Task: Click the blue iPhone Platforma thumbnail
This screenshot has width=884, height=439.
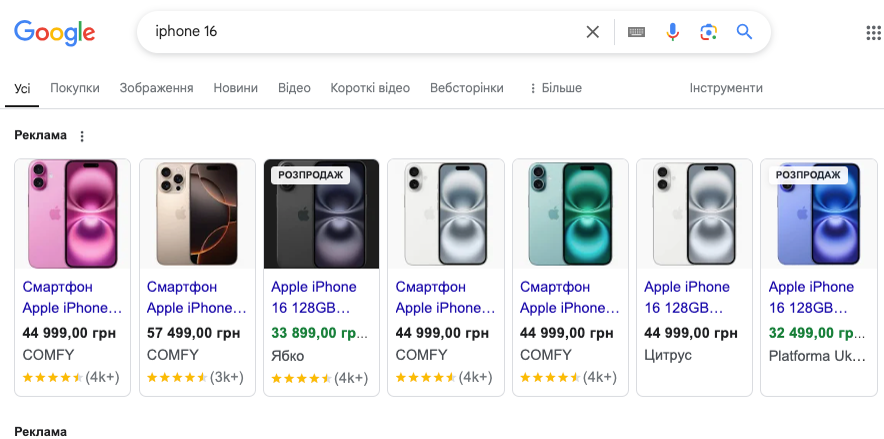Action: click(818, 214)
